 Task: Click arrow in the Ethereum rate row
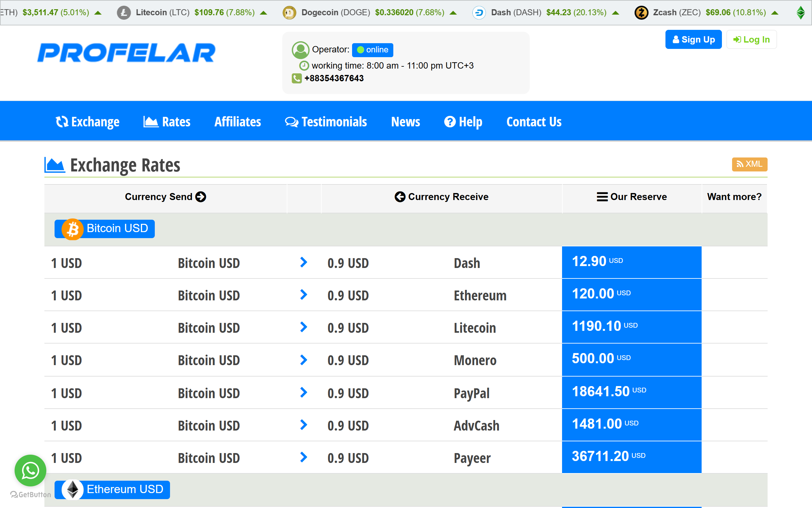304,295
